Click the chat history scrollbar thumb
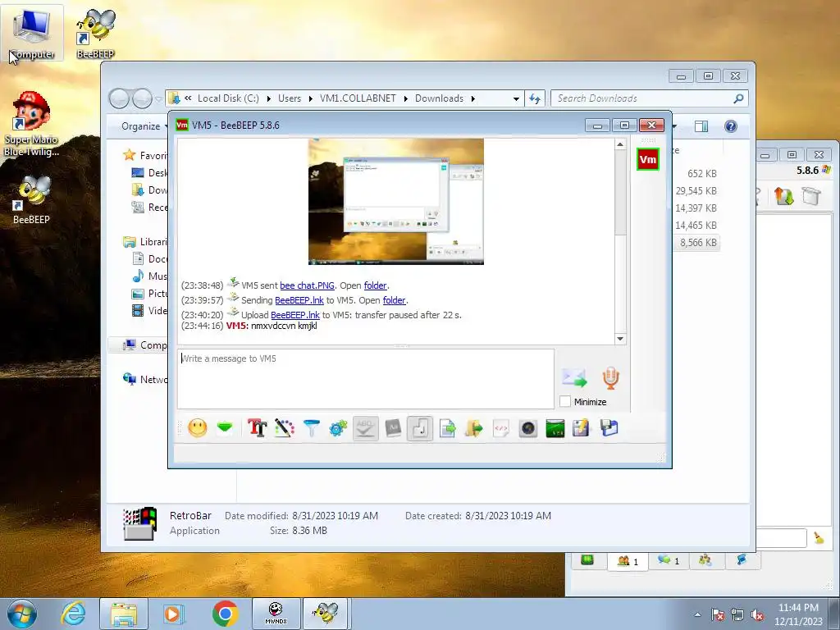The height and width of the screenshot is (630, 840). coord(620,193)
